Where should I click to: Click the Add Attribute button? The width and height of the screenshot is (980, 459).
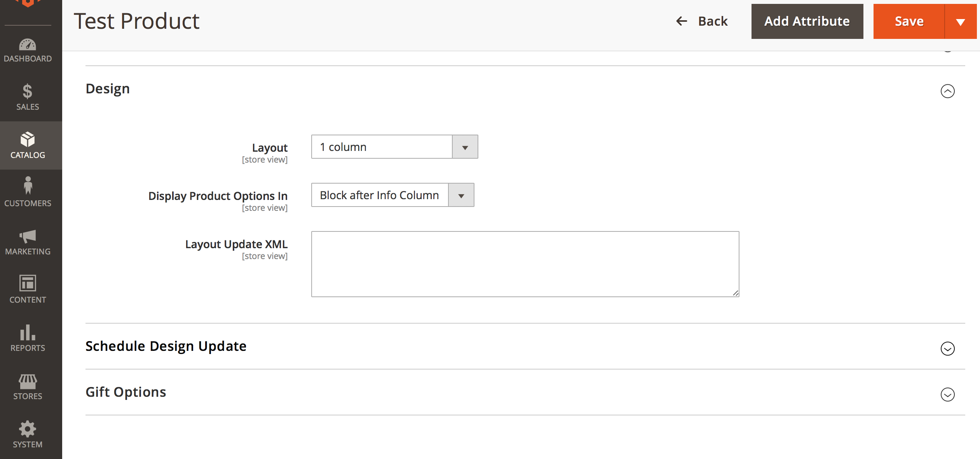click(x=807, y=21)
